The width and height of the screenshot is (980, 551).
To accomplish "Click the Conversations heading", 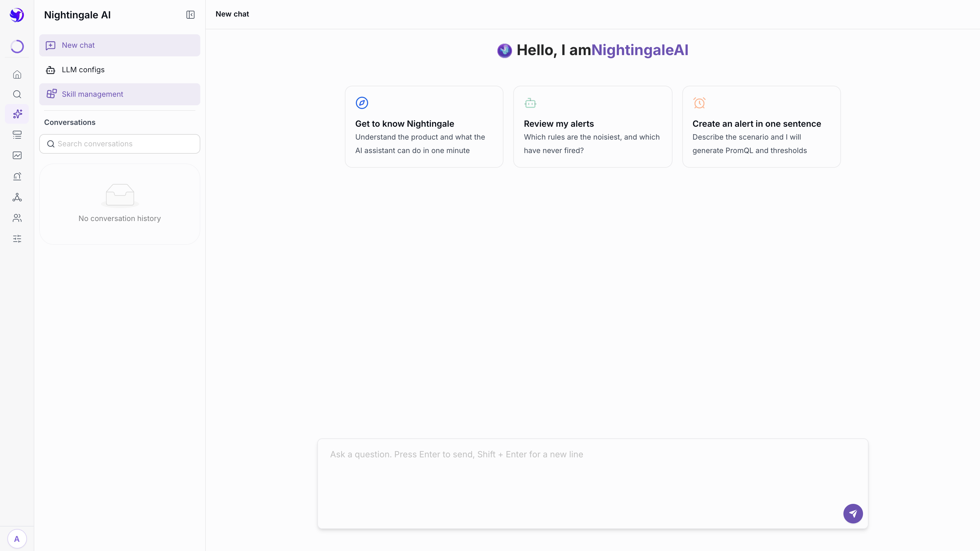I will click(x=70, y=122).
